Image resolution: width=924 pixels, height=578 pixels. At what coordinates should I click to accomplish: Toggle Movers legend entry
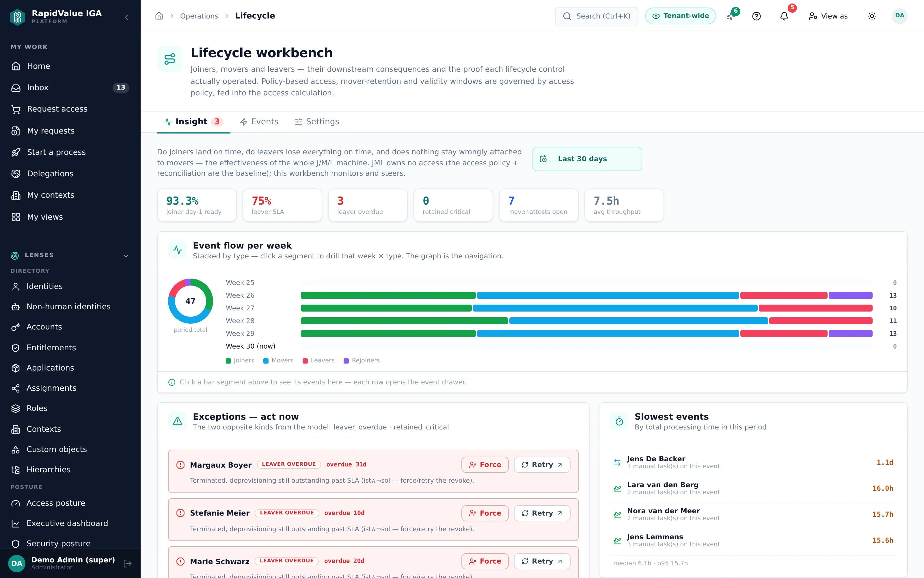point(278,360)
